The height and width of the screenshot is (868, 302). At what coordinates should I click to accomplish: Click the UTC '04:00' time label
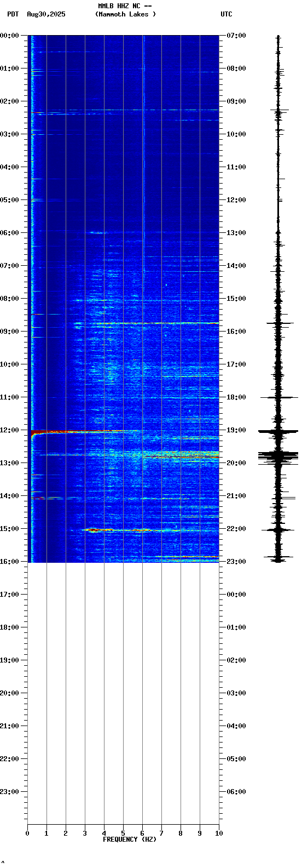[x=236, y=726]
